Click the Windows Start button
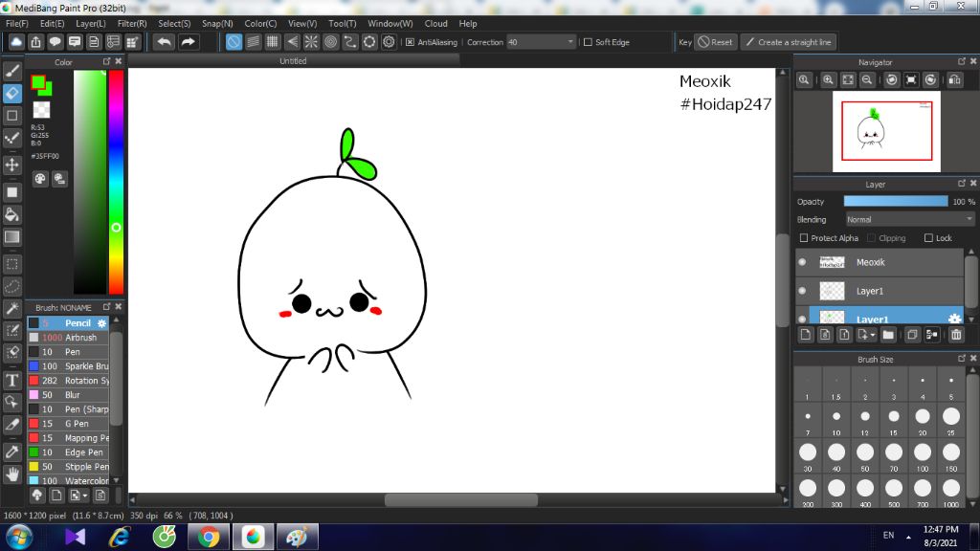 [x=19, y=537]
